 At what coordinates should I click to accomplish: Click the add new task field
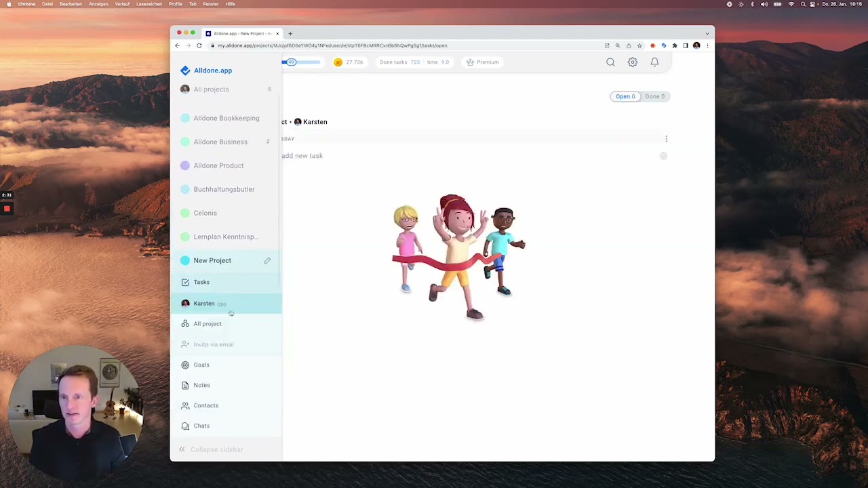302,156
